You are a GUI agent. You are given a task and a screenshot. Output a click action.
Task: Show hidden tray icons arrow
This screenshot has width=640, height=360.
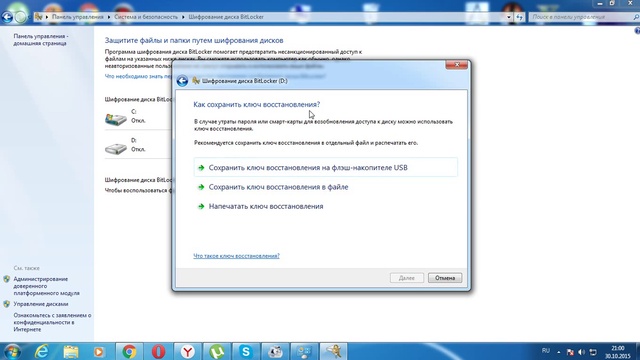(x=558, y=352)
